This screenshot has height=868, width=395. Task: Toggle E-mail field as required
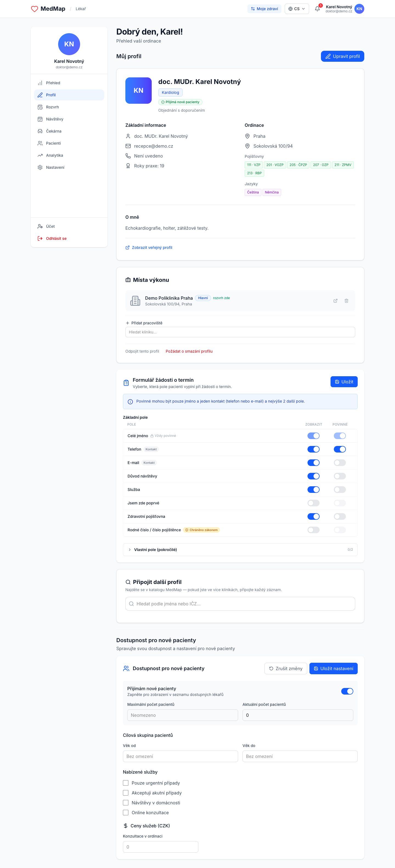click(x=340, y=463)
